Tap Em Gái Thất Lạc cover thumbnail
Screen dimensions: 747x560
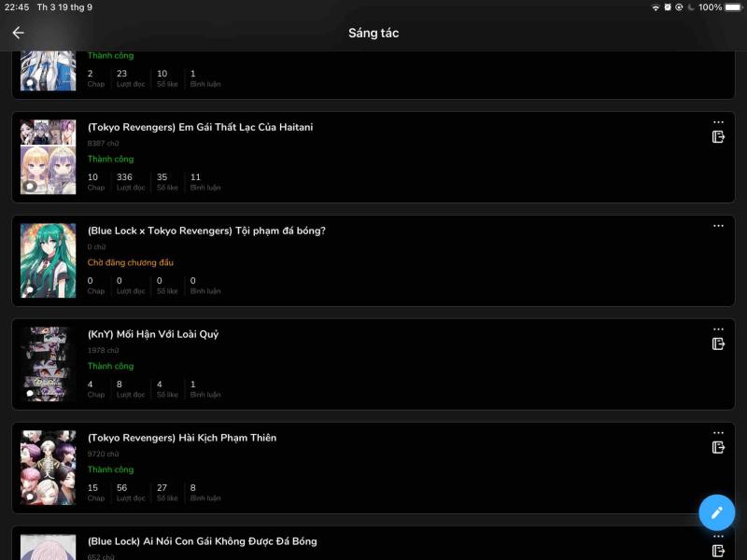[x=49, y=157]
